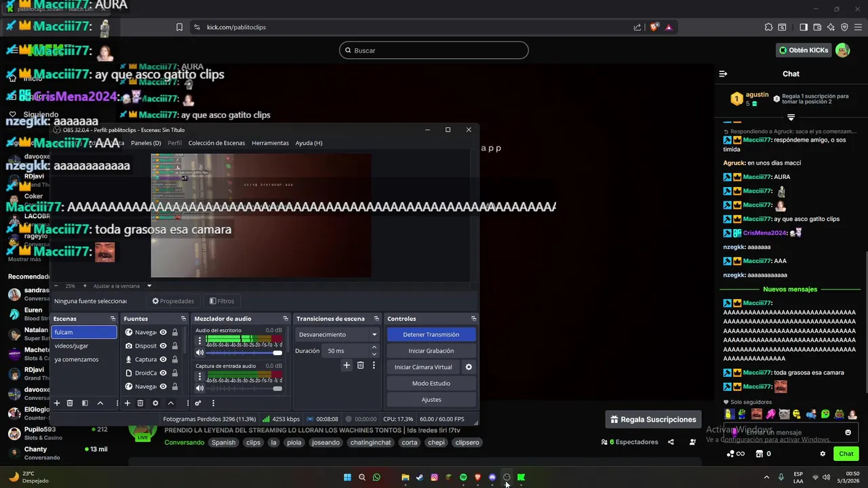Screen dimensions: 868x488
Task: Open Desvanecimiento transition dropdown
Action: click(337, 334)
